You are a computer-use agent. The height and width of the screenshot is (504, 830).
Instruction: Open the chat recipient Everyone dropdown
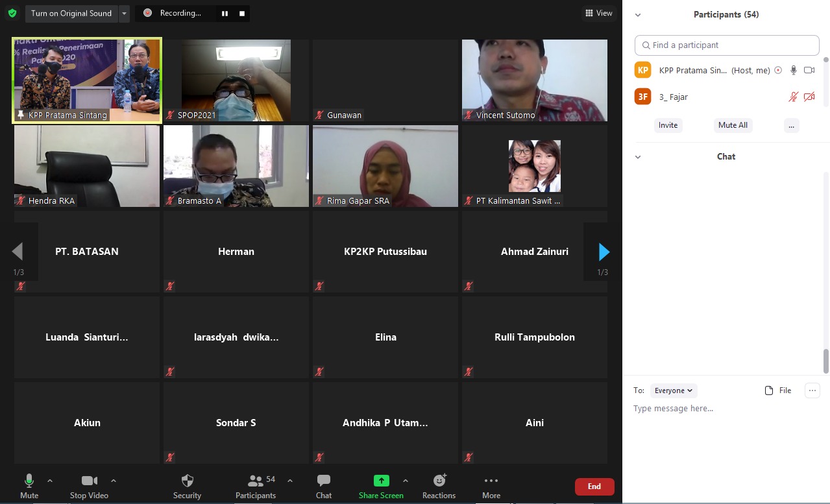tap(674, 390)
